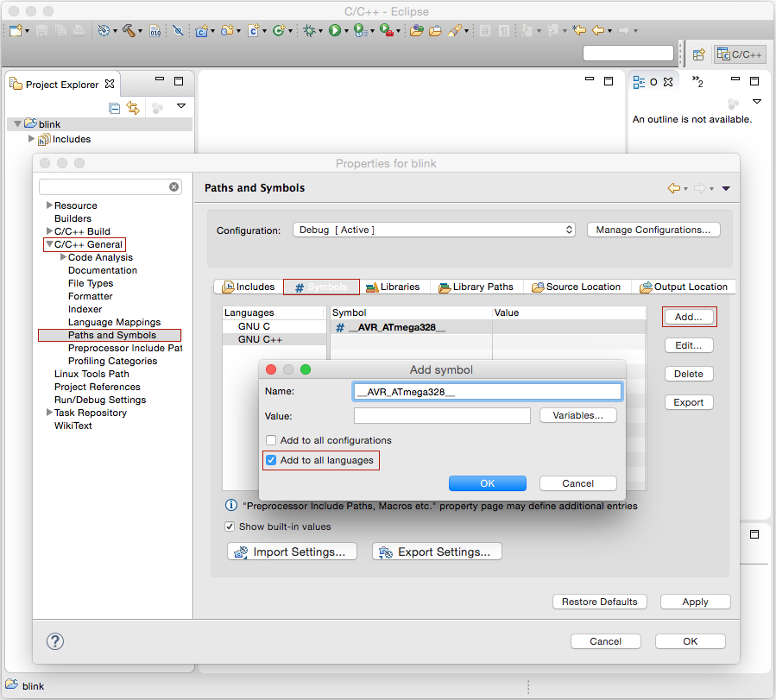Collapse the C/C++ General tree node

[x=49, y=244]
